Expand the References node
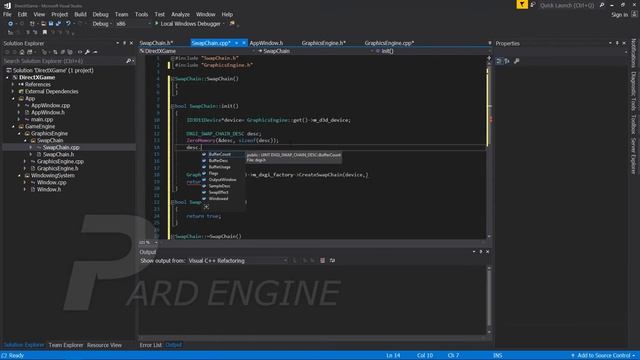The image size is (640, 360). (13, 84)
